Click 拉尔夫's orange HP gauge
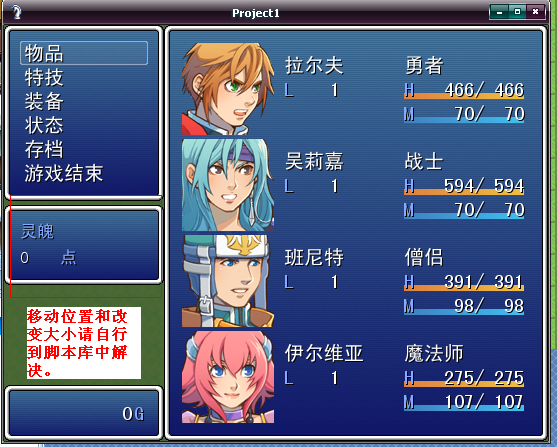557x447 pixels. click(464, 95)
